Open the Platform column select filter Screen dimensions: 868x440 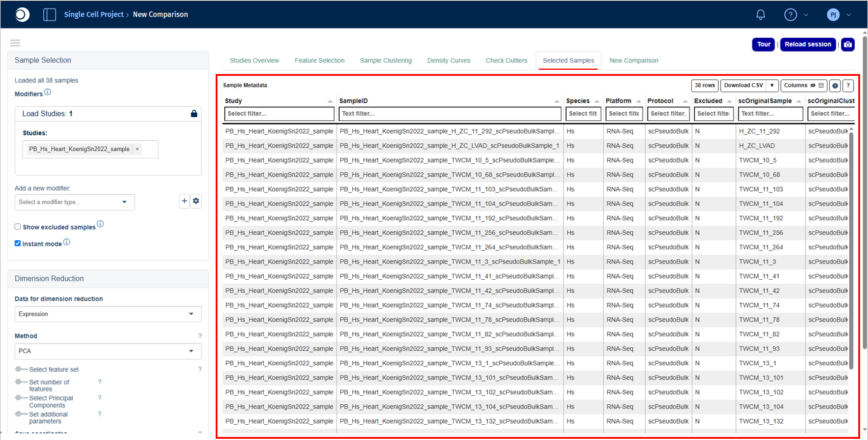(x=624, y=113)
